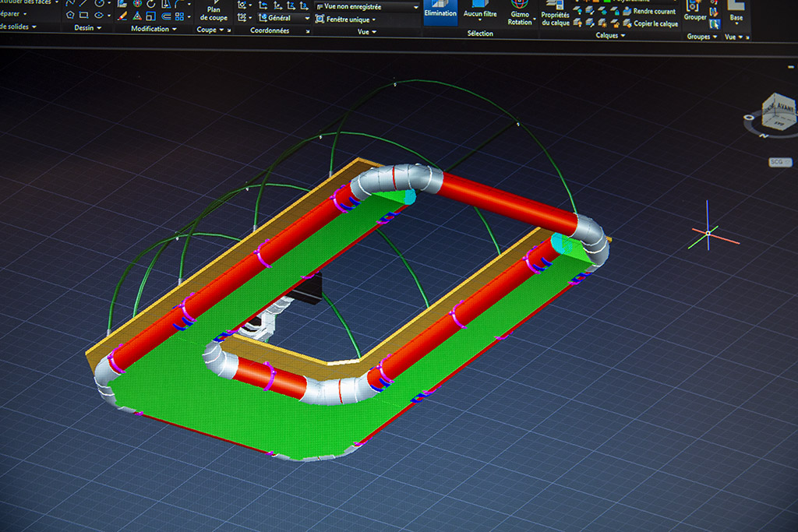Select the Polygon drawing tool
This screenshot has height=532, width=798.
tap(70, 16)
